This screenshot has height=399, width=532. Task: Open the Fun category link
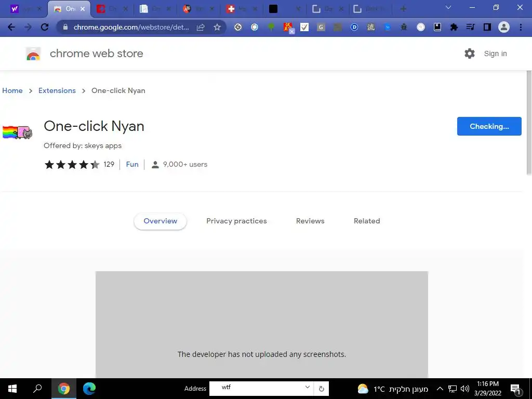pos(132,164)
